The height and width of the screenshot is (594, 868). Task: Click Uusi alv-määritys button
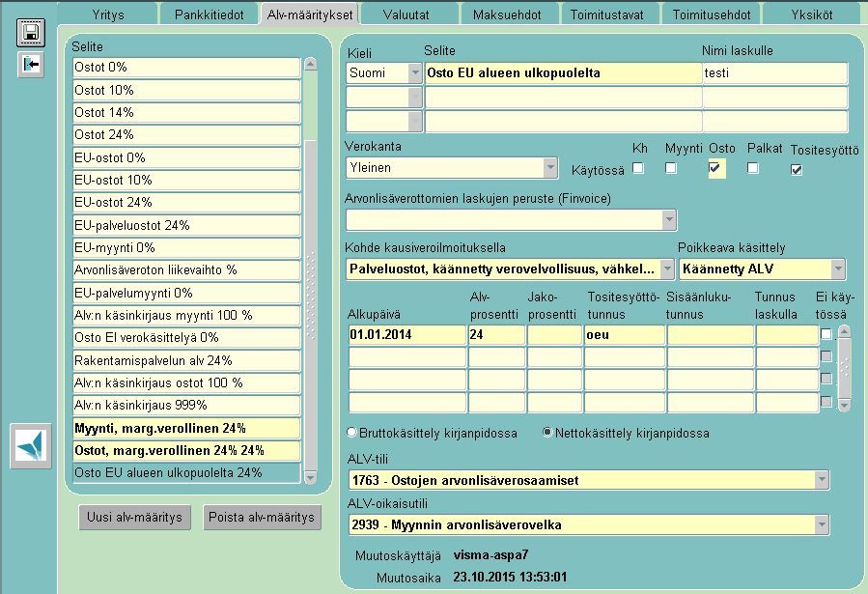click(134, 517)
